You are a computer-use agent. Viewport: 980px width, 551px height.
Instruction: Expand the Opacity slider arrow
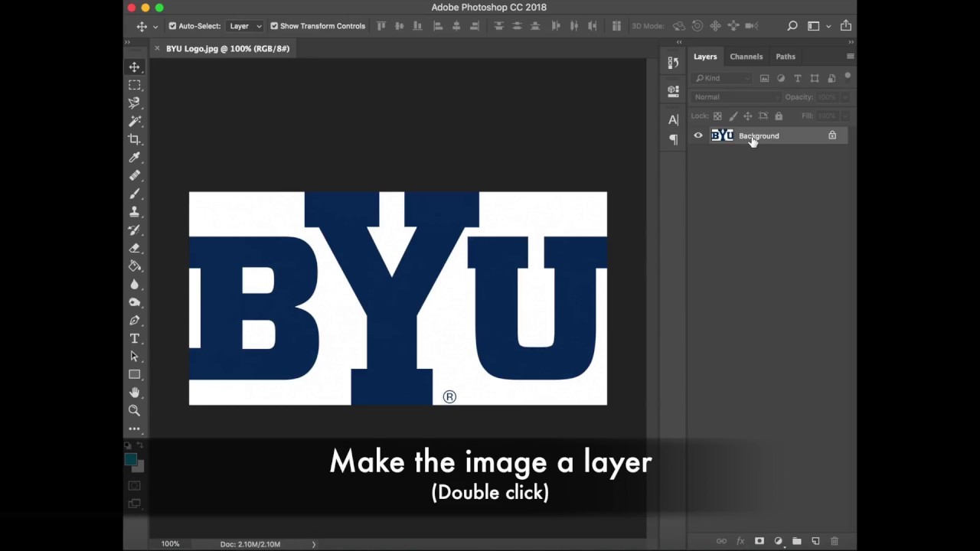click(x=845, y=97)
